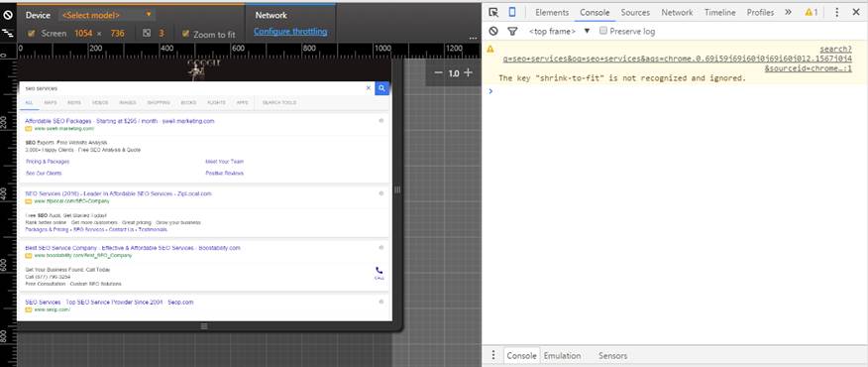Toggle media queries staircase icon

tap(8, 34)
